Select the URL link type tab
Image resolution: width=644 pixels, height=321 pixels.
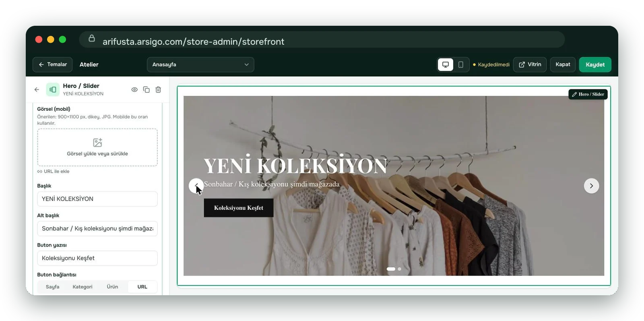142,287
